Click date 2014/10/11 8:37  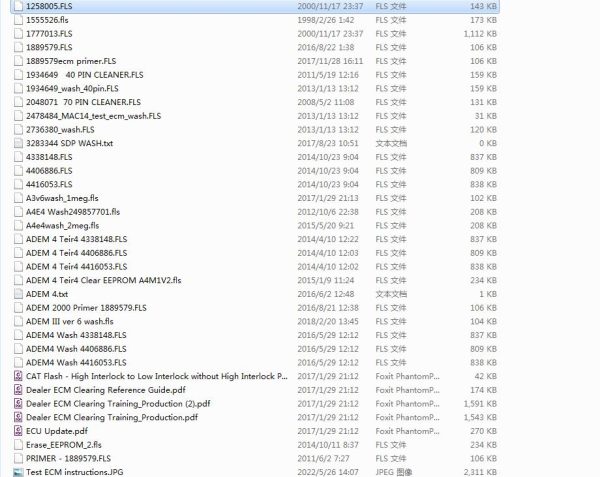coord(328,444)
